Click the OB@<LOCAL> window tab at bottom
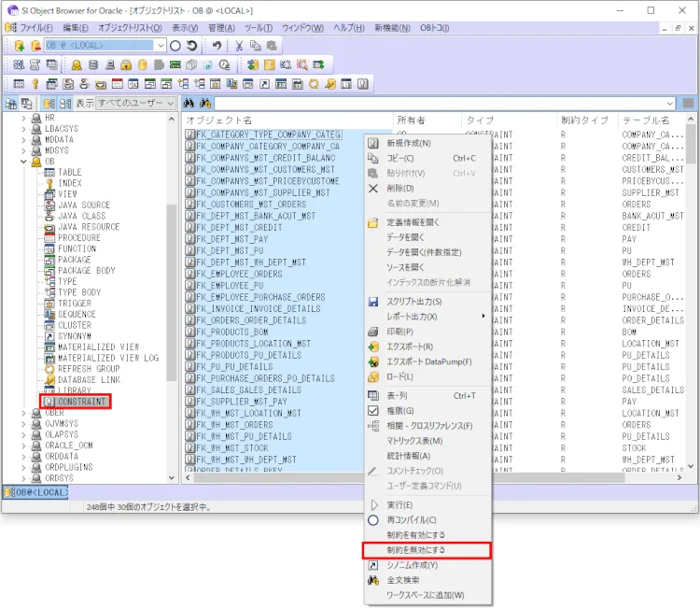The image size is (700, 609). point(35,493)
